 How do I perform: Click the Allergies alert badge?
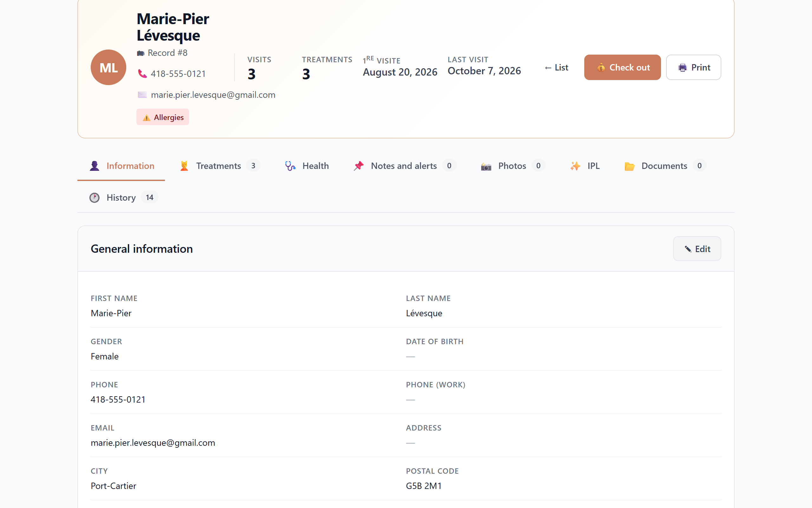coord(163,117)
